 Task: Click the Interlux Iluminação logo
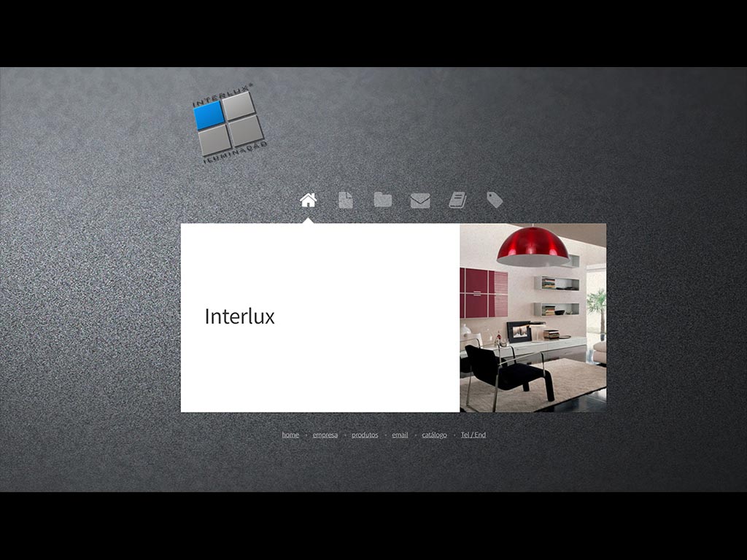click(x=229, y=122)
